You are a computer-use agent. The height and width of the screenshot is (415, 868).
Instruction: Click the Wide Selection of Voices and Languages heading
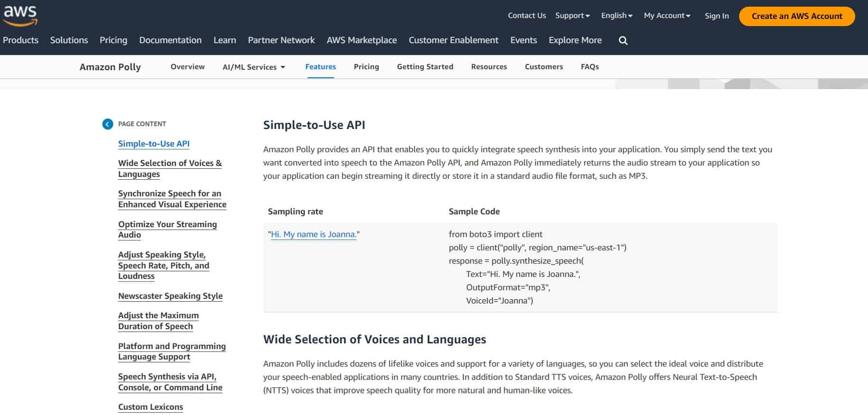375,340
